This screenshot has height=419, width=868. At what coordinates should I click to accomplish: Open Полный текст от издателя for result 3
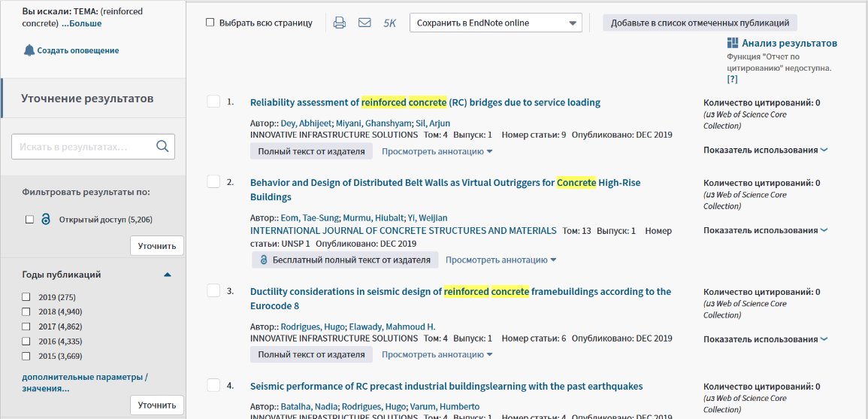click(311, 354)
